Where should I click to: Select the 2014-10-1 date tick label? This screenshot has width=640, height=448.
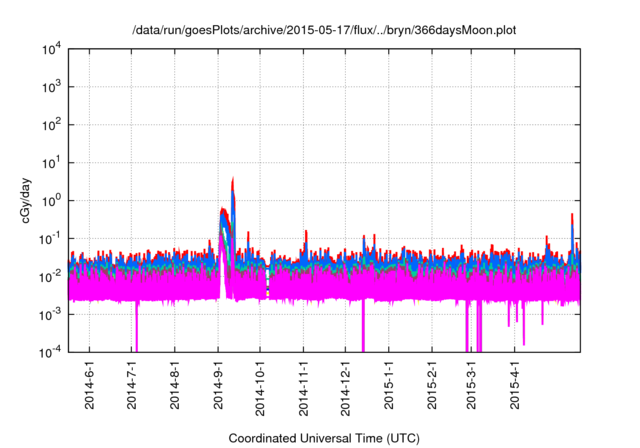pos(261,391)
